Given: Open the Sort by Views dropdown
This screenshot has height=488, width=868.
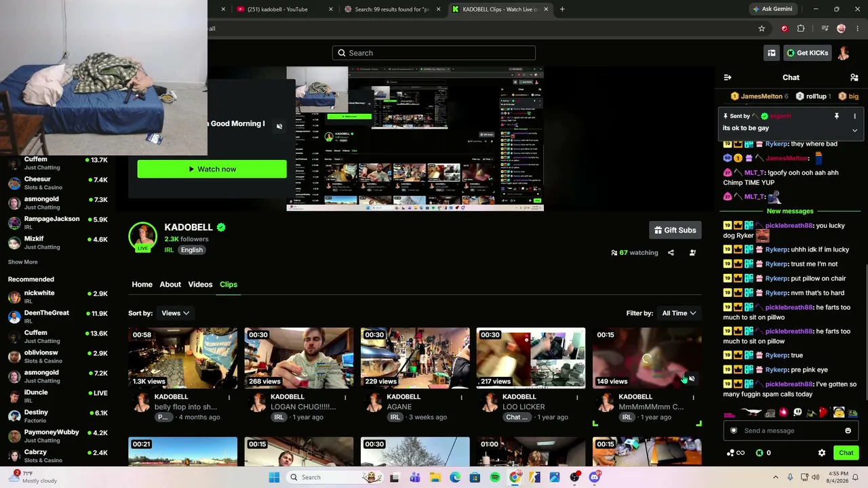Looking at the screenshot, I should pos(175,313).
